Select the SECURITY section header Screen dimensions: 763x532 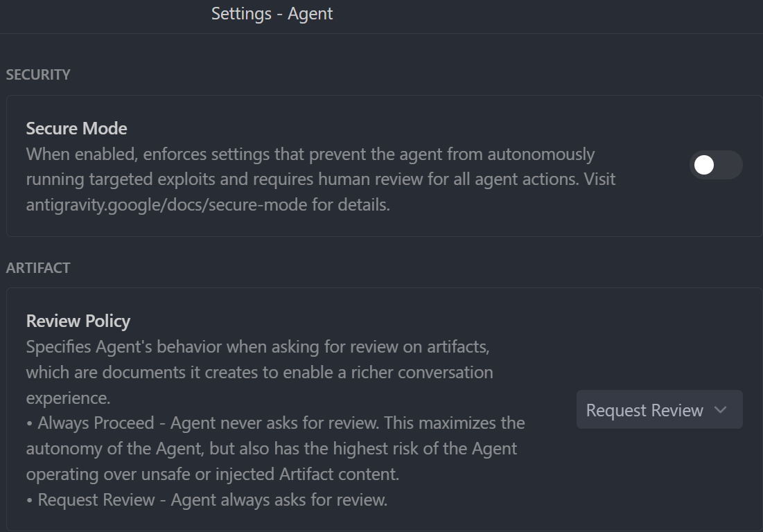(38, 74)
